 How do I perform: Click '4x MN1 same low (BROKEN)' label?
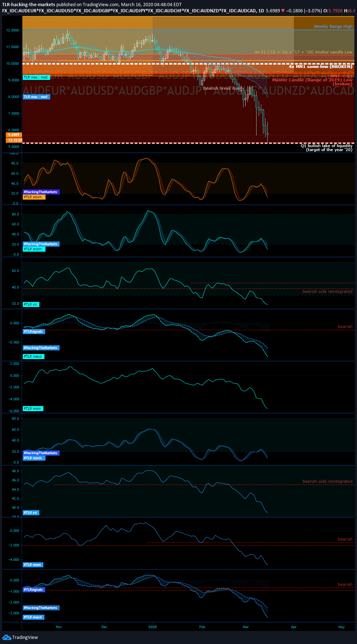click(321, 67)
